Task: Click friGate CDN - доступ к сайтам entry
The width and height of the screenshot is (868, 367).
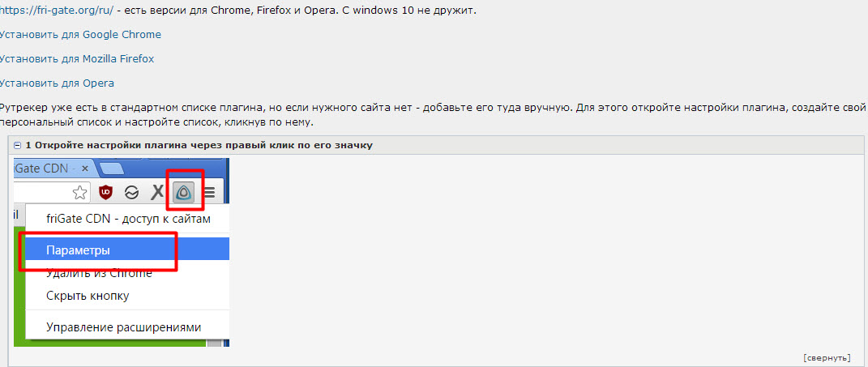Action: [128, 220]
